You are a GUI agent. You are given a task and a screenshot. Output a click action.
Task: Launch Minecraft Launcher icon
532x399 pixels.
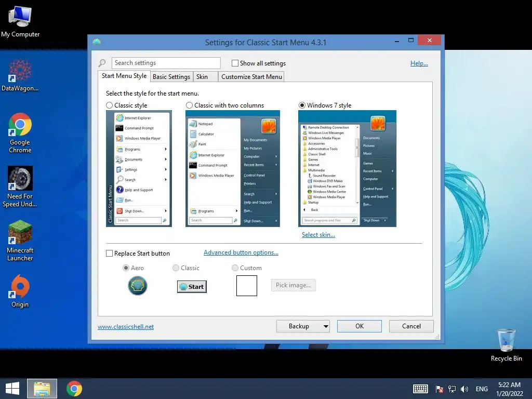tap(20, 241)
